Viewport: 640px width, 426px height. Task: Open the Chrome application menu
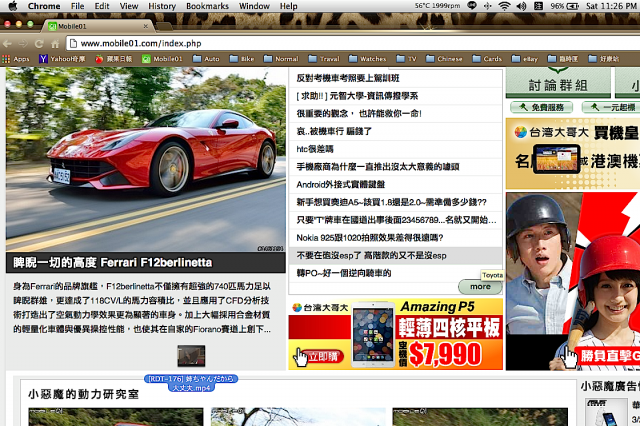coord(44,6)
